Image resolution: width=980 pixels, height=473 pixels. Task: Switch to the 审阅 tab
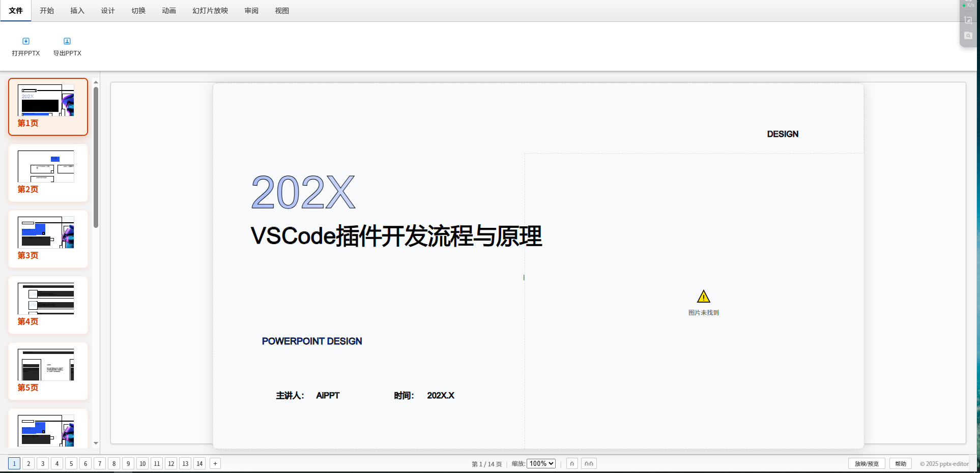[x=251, y=11]
